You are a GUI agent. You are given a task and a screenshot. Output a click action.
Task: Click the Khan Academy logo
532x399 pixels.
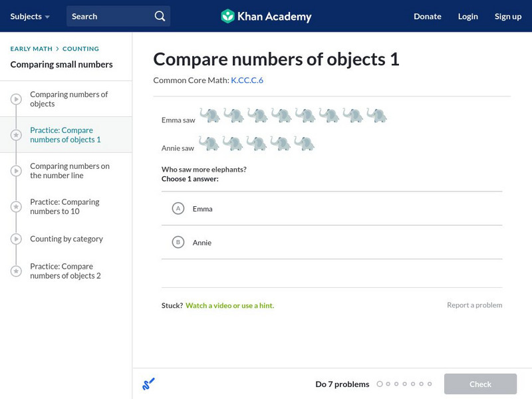(266, 16)
